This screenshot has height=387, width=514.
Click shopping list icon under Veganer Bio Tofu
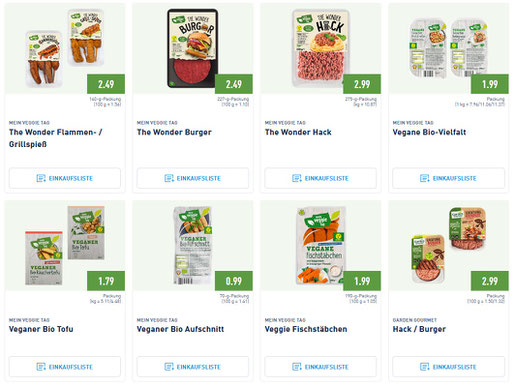pos(41,367)
